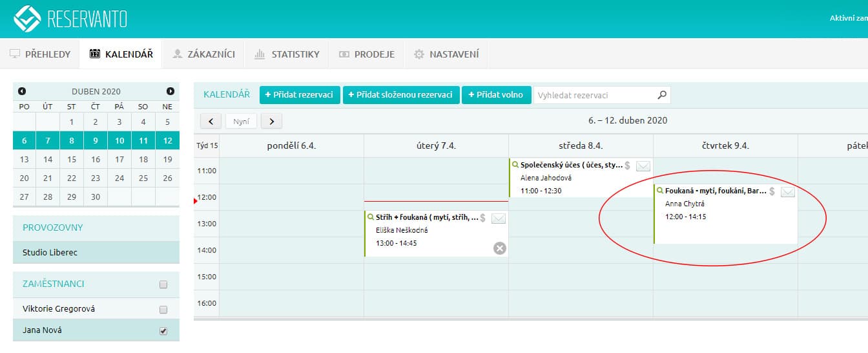Click envelope icon on Alena Jahodová reservation

643,166
